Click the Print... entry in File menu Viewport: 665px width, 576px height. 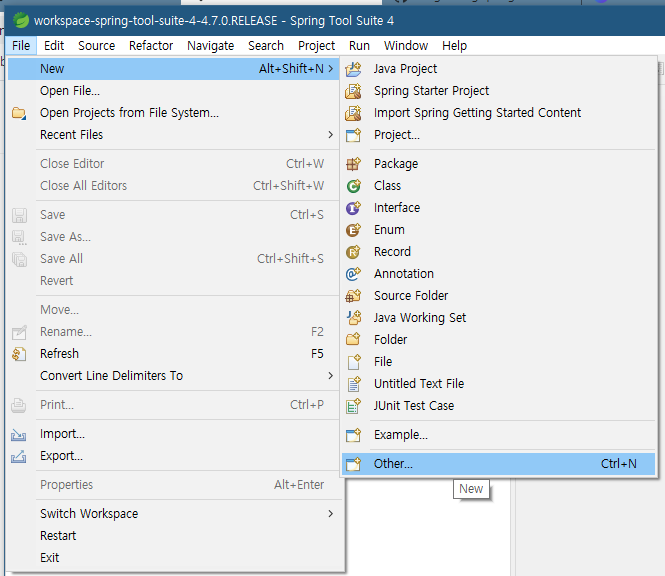pos(173,405)
